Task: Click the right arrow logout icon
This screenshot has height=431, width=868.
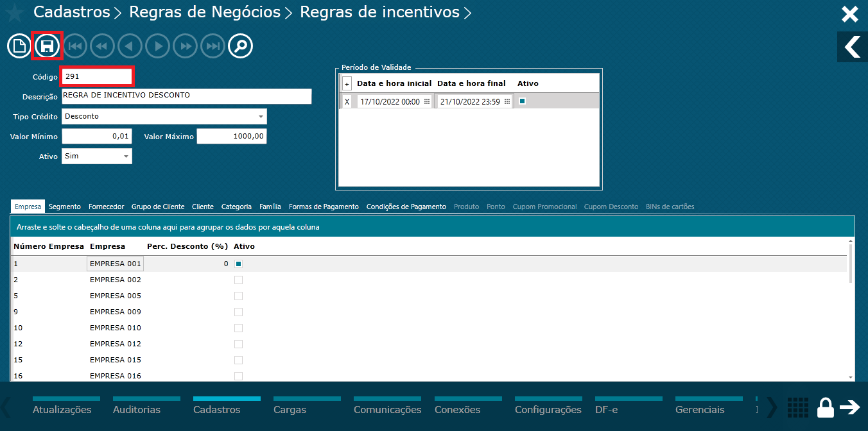Action: [850, 407]
